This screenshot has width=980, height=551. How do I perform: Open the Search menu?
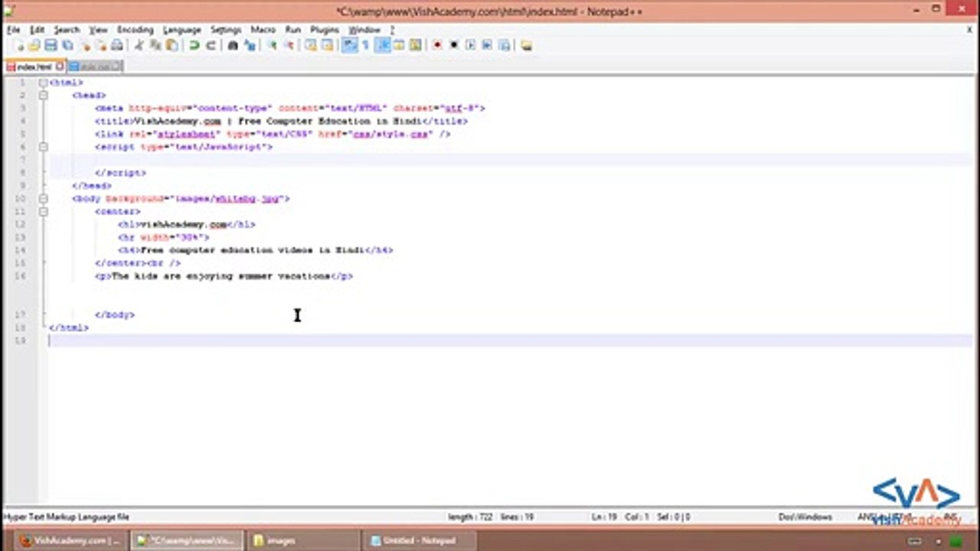[x=67, y=30]
